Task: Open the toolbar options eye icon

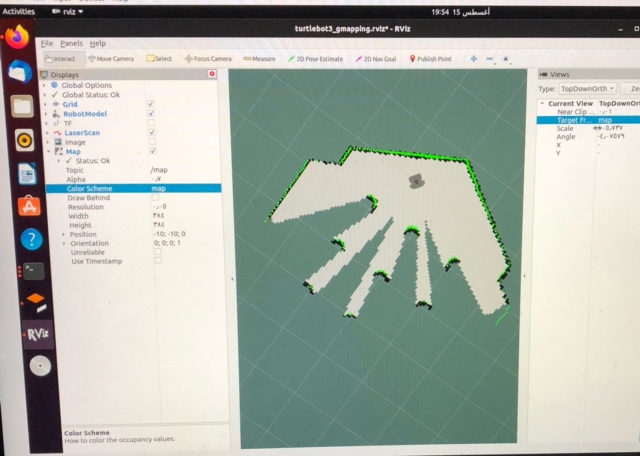Action: pos(506,59)
